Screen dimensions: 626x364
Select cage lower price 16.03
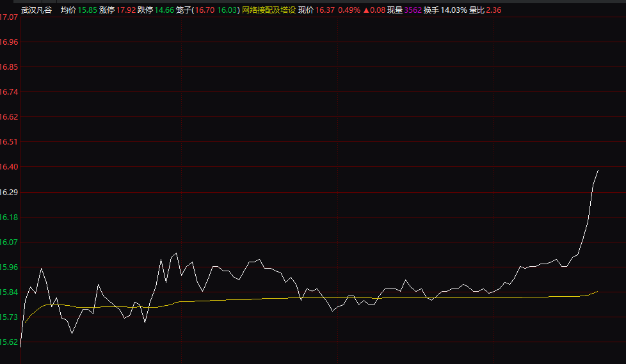coord(227,10)
